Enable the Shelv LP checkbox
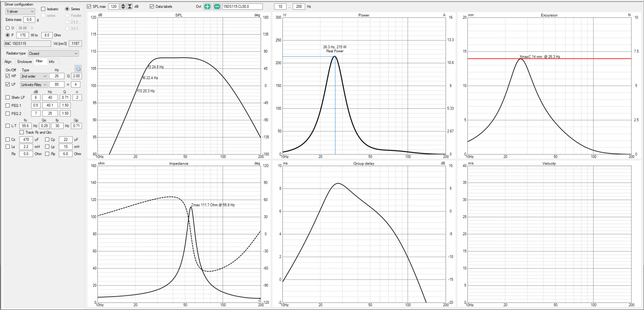Image resolution: width=644 pixels, height=310 pixels. [8, 97]
